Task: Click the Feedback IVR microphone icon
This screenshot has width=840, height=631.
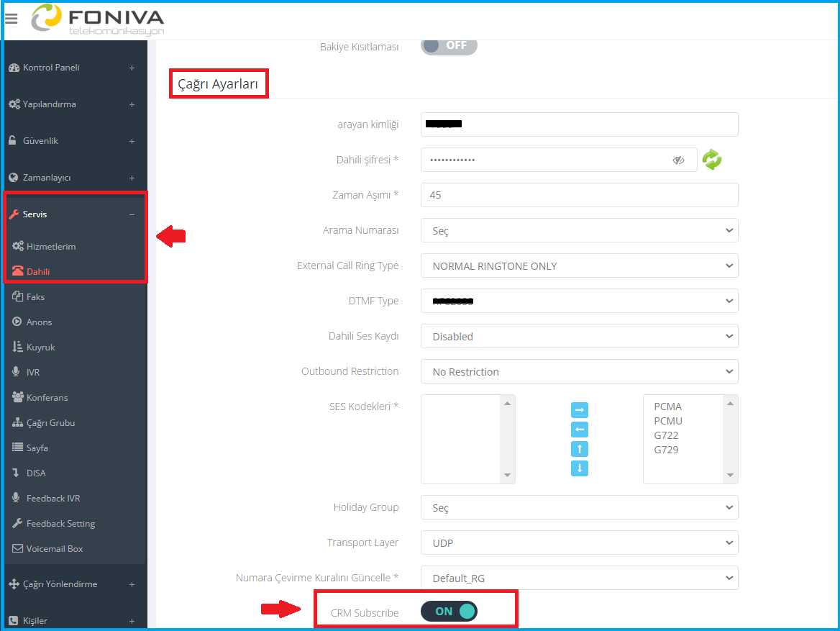Action: pyautogui.click(x=16, y=497)
